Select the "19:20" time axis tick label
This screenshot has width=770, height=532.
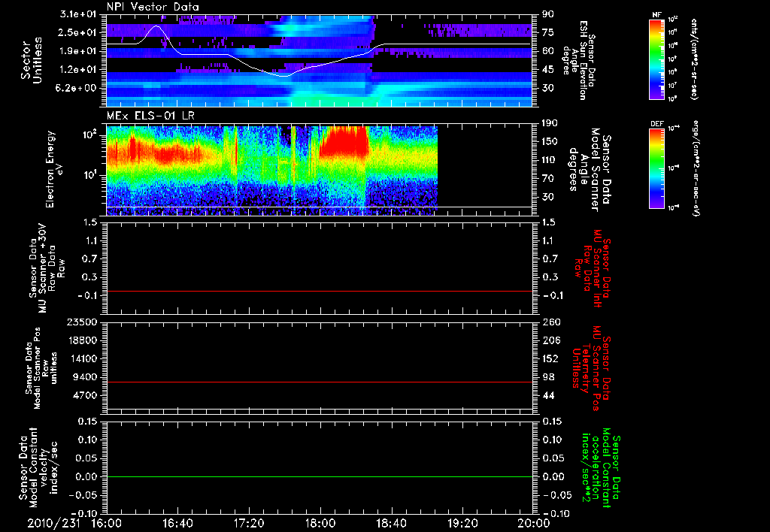click(462, 523)
